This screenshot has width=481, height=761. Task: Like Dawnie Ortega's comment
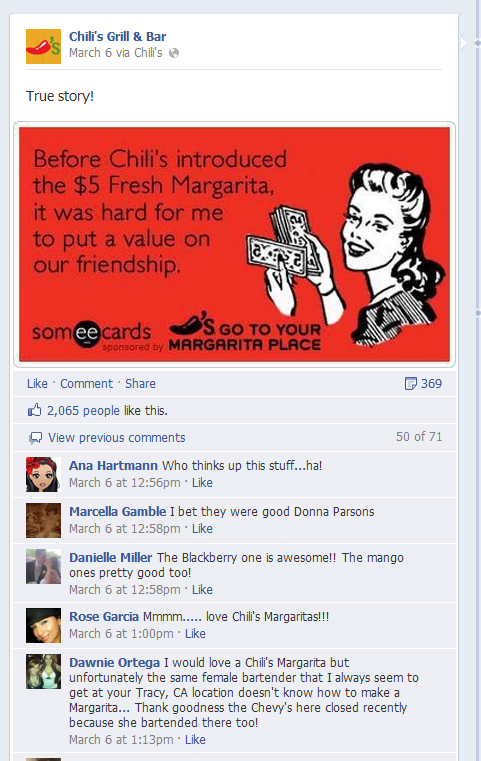coord(195,739)
